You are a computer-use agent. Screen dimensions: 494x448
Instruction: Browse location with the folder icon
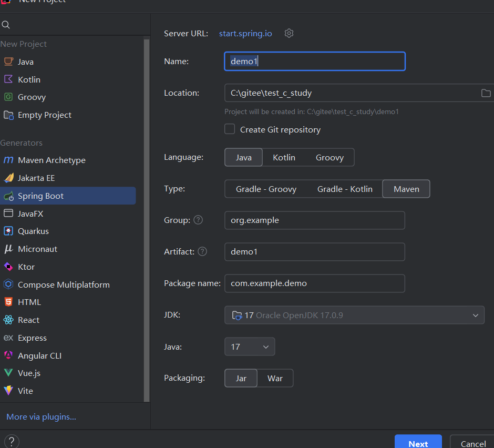[x=486, y=93]
